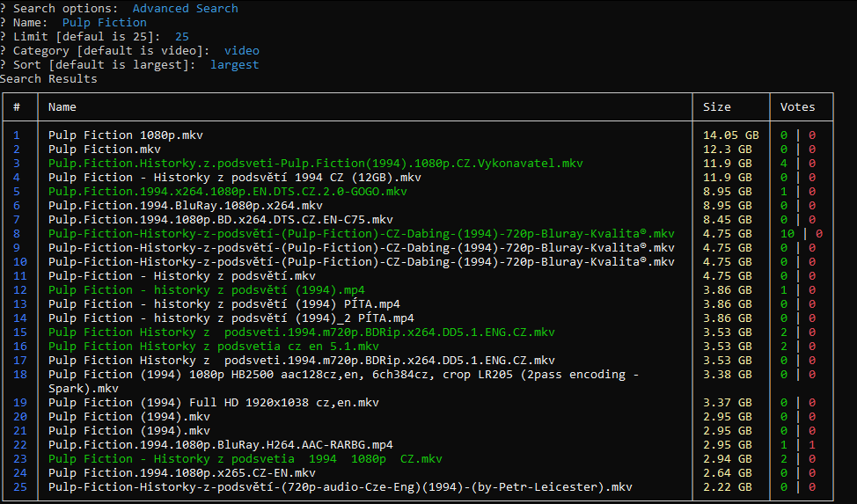This screenshot has height=504, width=857.
Task: Click the '3.38 GB' size cell
Action: click(x=728, y=375)
